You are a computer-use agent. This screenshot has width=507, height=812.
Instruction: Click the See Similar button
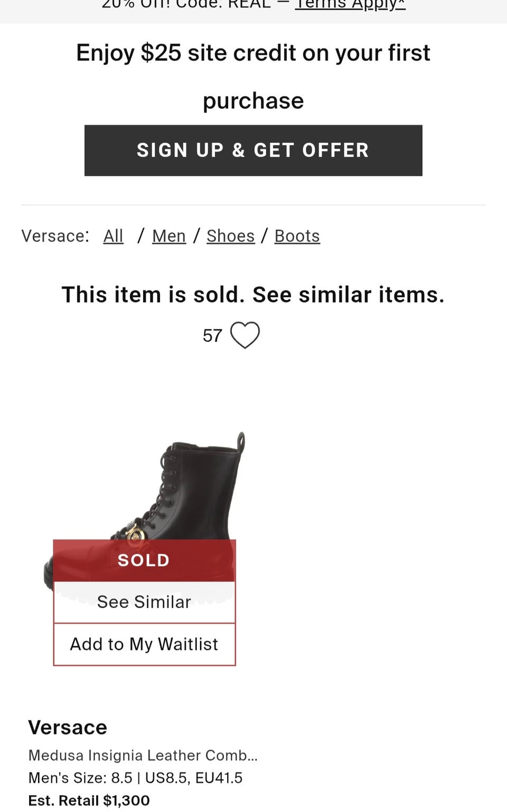144,602
